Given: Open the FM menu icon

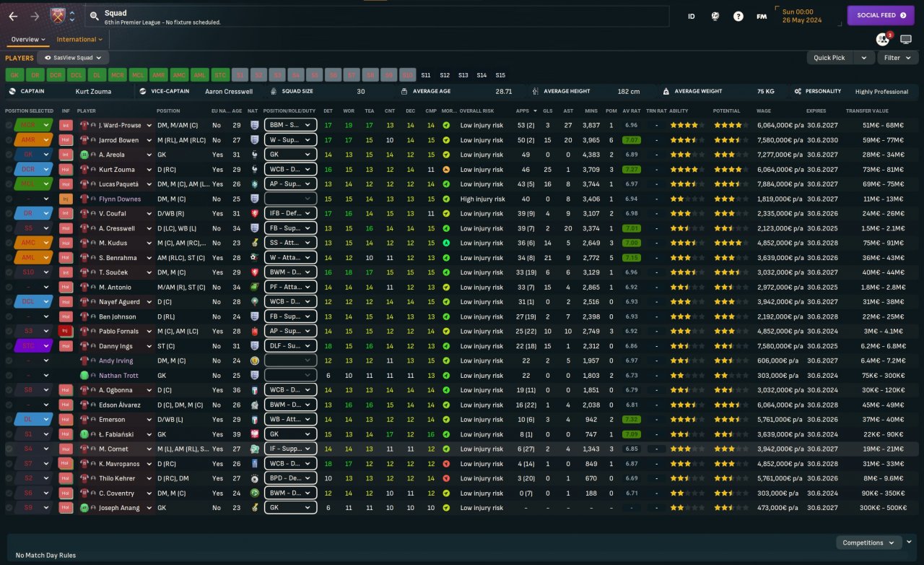Looking at the screenshot, I should [x=762, y=16].
